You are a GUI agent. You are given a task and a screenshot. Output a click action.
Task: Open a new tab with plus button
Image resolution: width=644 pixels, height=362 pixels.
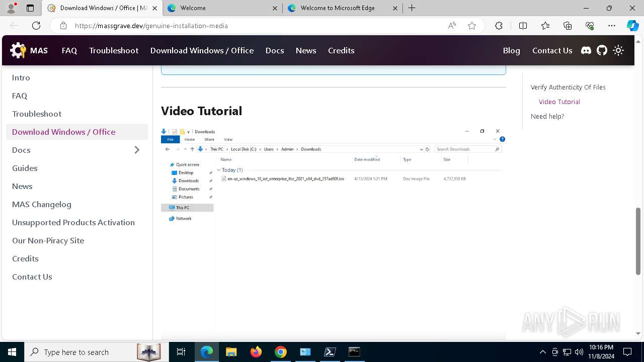[412, 8]
